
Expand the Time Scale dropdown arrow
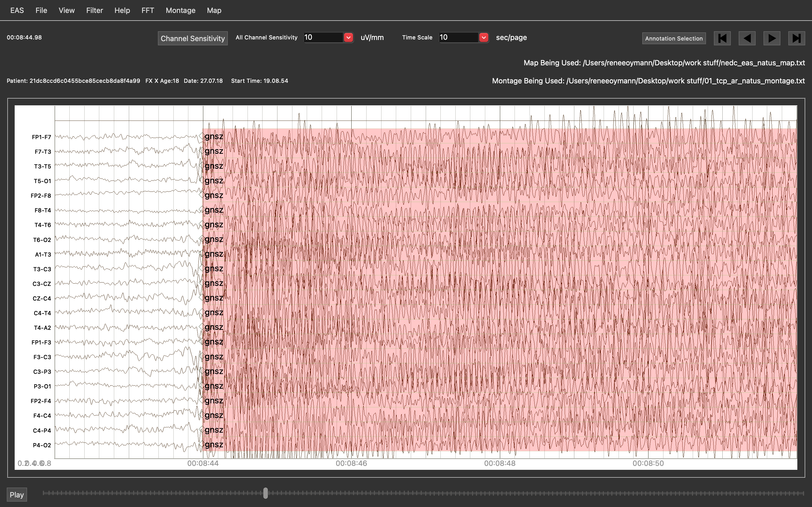tap(484, 37)
